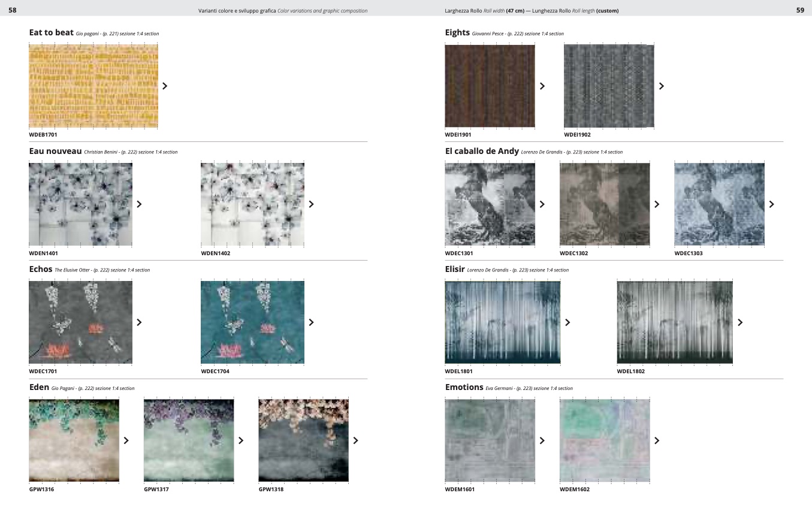The height and width of the screenshot is (526, 812).
Task: Open the Eat to beat yellow pattern thumbnail
Action: (93, 86)
